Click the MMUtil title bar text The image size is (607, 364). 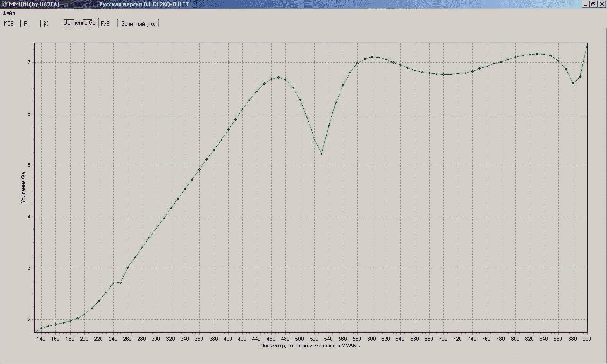(x=34, y=4)
